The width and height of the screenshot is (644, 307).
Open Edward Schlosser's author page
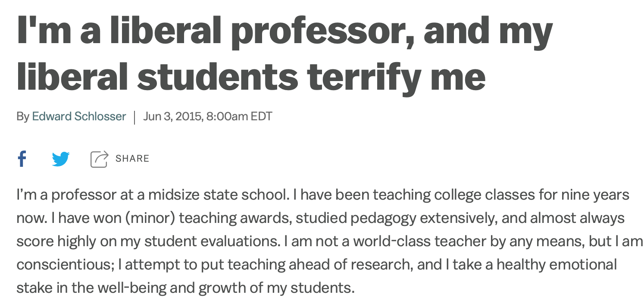(79, 116)
